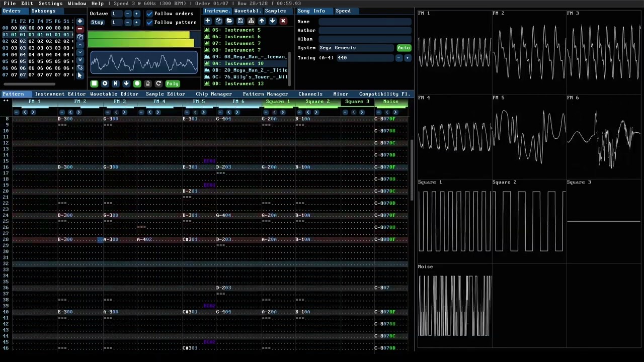Click the order cursor mode icon
Image resolution: width=644 pixels, height=362 pixels.
(79, 75)
